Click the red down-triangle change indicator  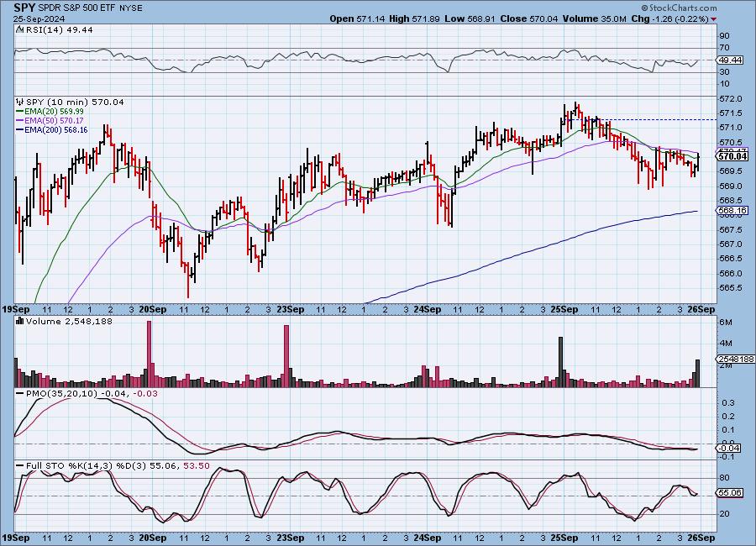[713, 19]
